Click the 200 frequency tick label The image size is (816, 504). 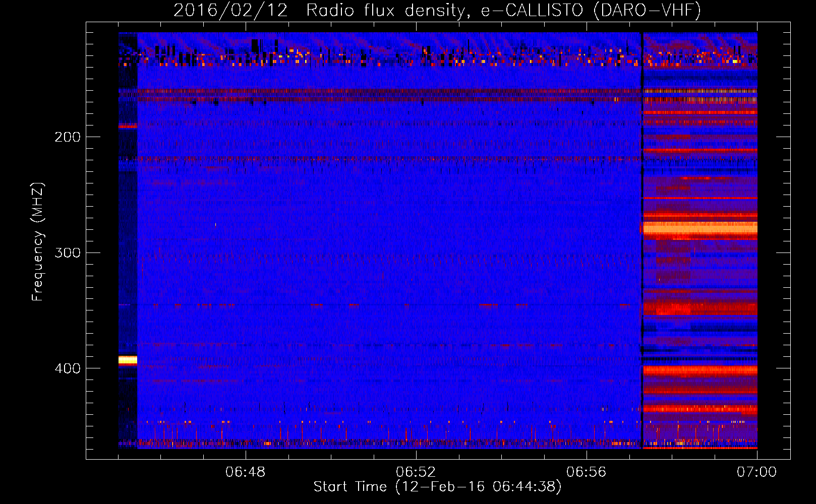click(x=68, y=137)
